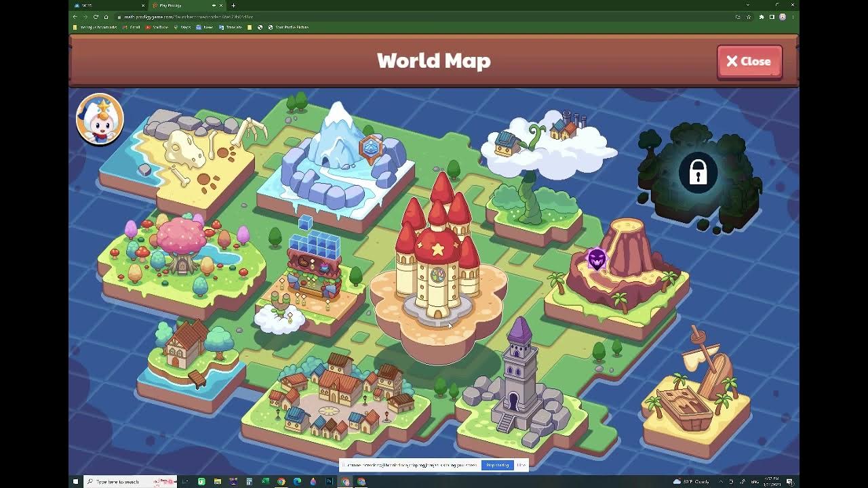Click the small cloud with flower sprout
This screenshot has height=488, width=868.
(280, 313)
